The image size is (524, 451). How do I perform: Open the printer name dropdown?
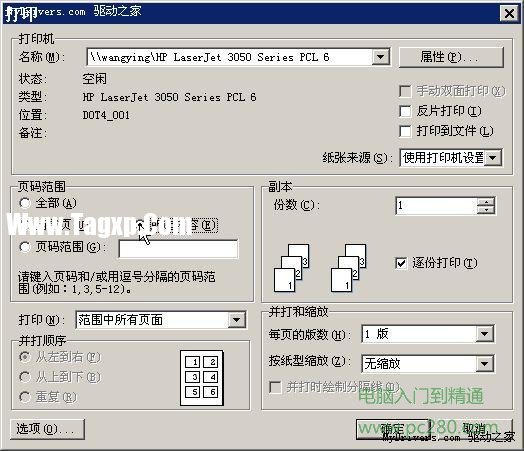(x=380, y=57)
